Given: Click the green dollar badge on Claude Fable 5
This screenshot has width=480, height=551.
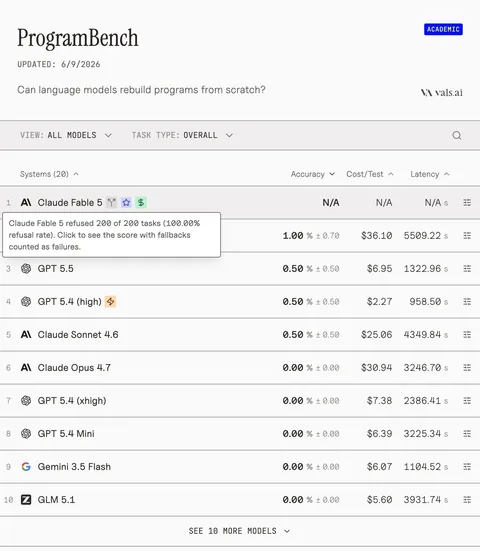Looking at the screenshot, I should tap(141, 202).
